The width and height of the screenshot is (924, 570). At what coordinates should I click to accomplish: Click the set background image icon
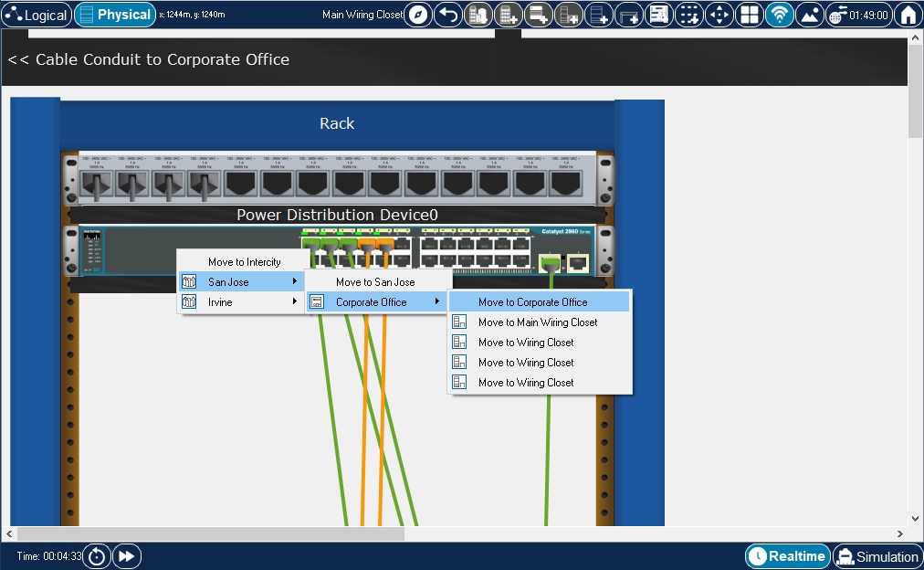point(809,15)
